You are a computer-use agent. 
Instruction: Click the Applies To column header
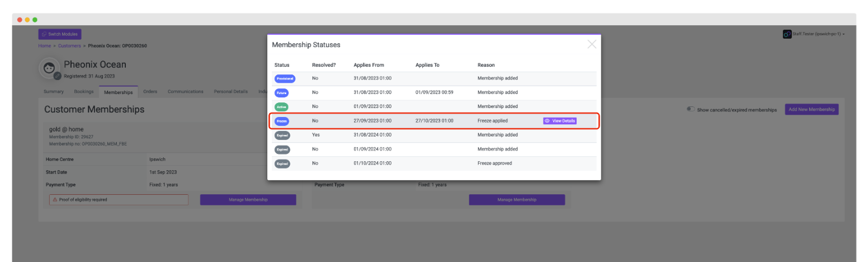click(427, 65)
